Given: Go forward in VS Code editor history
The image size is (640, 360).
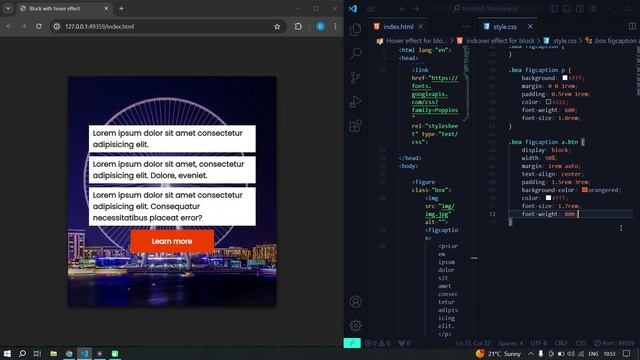Looking at the screenshot, I should coord(416,9).
